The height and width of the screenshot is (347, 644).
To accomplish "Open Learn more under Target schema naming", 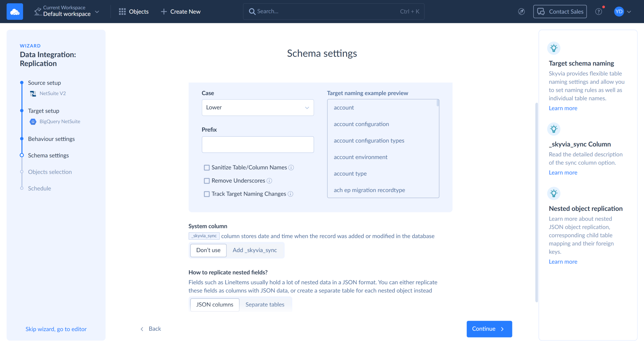I will pos(563,108).
